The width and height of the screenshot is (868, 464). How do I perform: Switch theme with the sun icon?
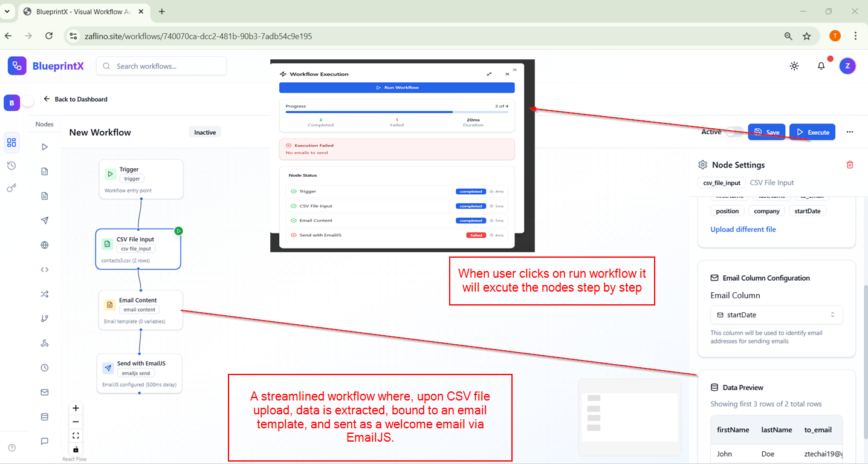coord(794,66)
